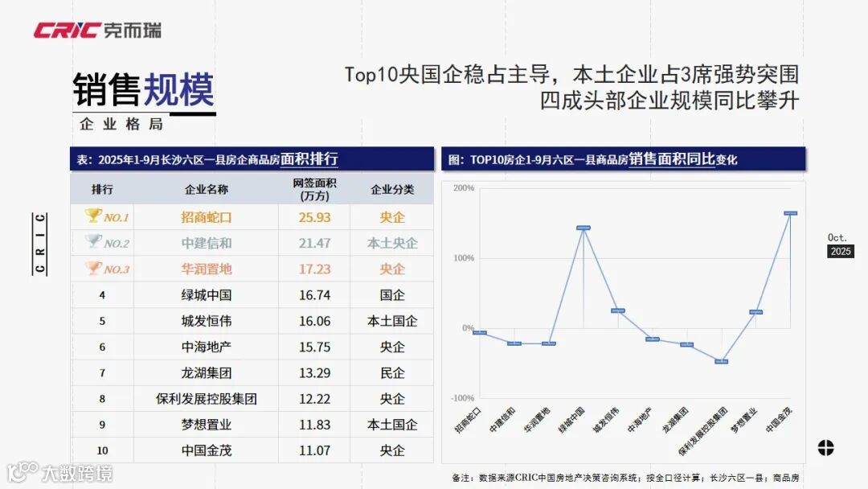The image size is (868, 489).
Task: Click the 销售规模 heading
Action: click(x=143, y=90)
